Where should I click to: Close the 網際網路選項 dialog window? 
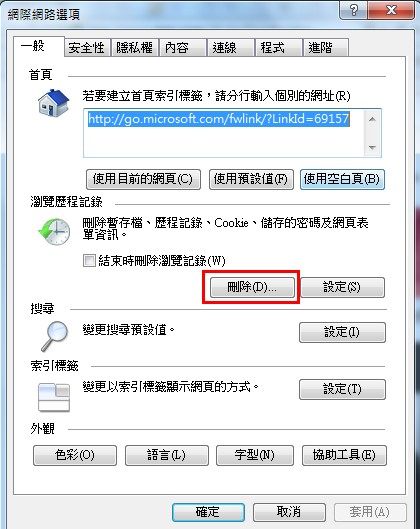(391, 10)
